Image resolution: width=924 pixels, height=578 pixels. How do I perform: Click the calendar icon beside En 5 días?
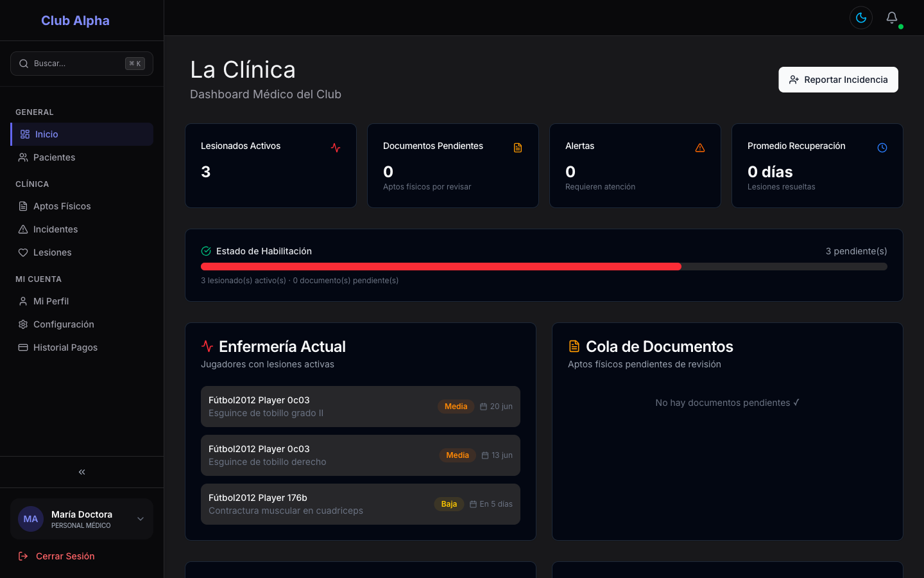pos(473,504)
